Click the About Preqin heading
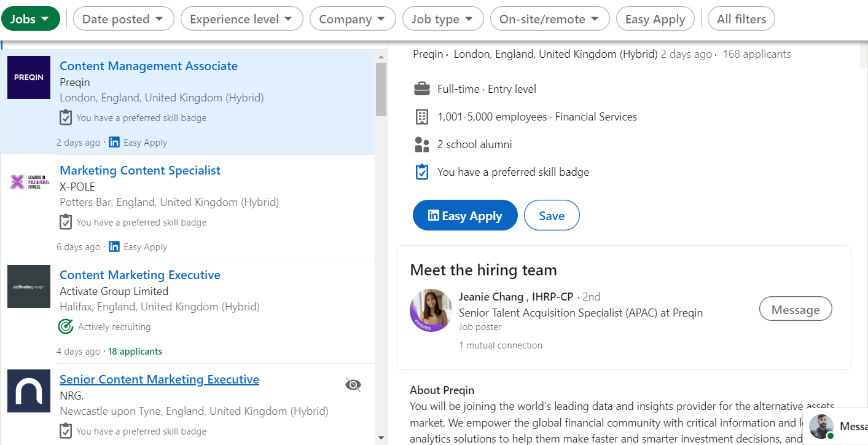The width and height of the screenshot is (868, 445). coord(442,390)
